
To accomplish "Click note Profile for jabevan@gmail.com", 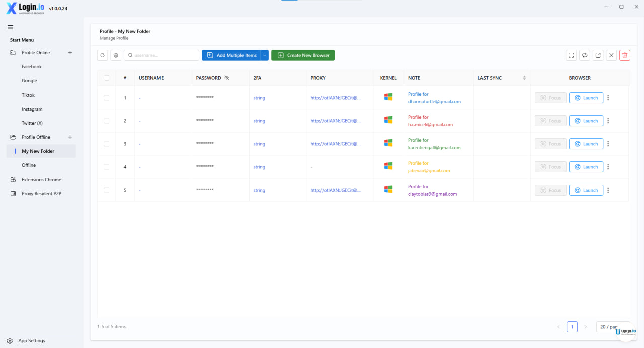I will click(x=429, y=167).
